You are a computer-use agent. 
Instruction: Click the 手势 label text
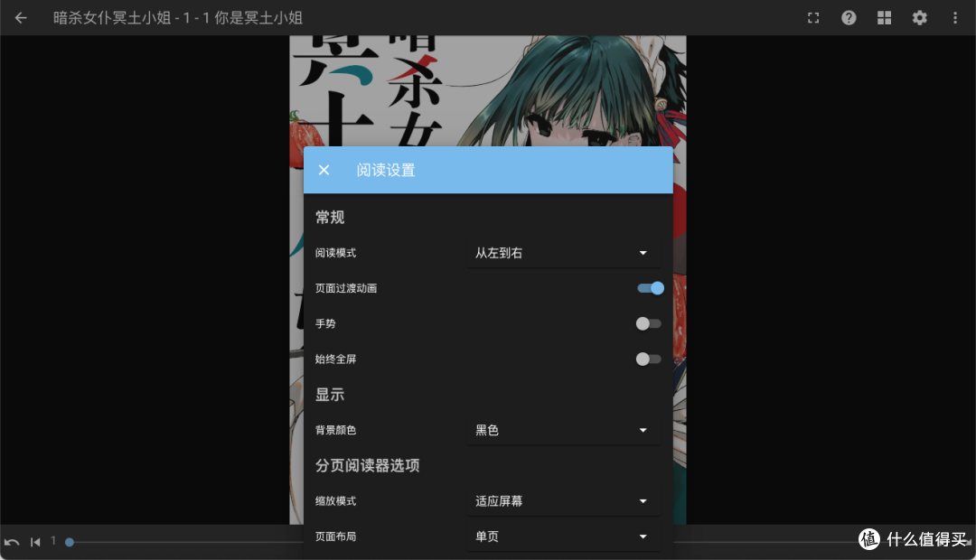325,323
